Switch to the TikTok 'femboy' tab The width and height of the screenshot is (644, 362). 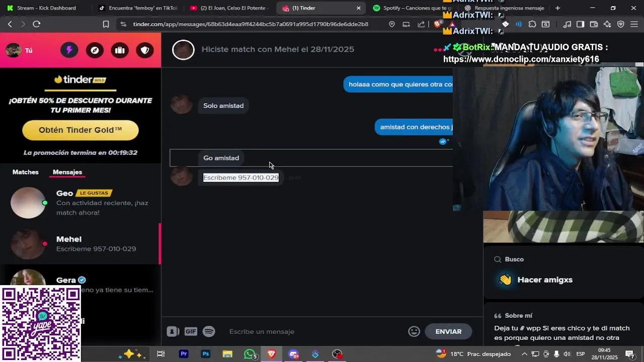click(137, 8)
